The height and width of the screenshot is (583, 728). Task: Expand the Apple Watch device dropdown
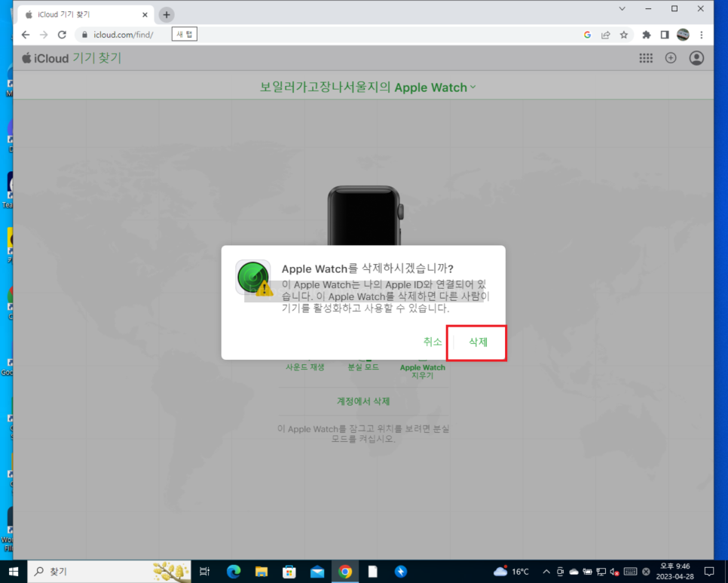(x=473, y=87)
